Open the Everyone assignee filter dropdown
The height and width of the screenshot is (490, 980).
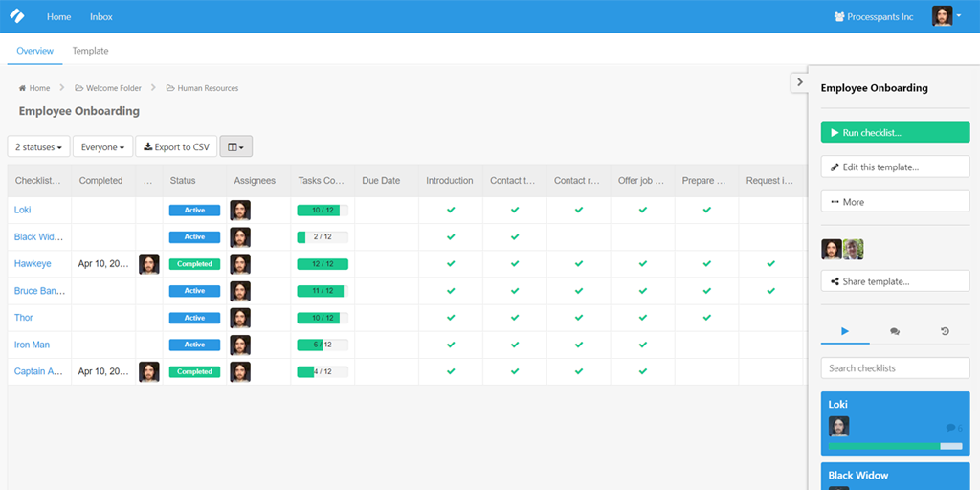click(x=103, y=146)
